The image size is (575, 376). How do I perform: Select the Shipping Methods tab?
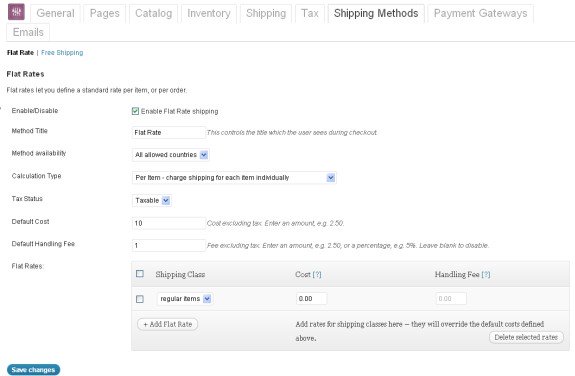tap(376, 14)
